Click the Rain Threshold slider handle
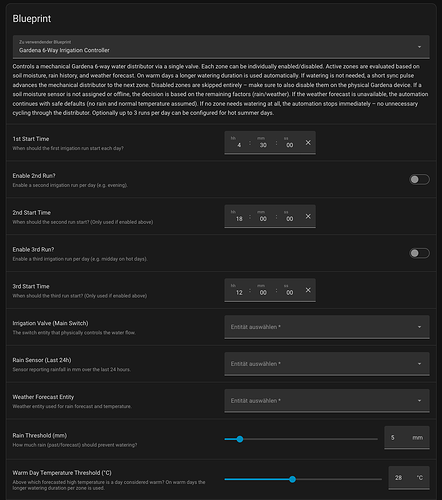This screenshot has height=500, width=442. [x=240, y=439]
